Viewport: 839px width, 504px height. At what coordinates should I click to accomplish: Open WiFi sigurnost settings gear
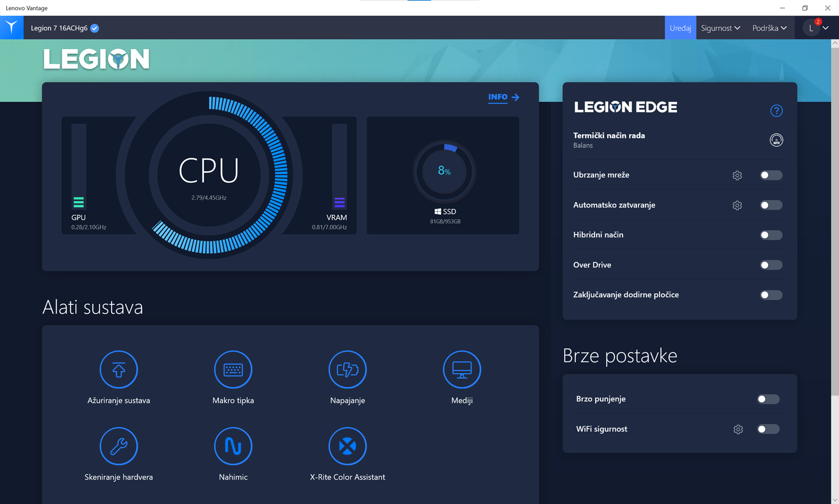738,430
